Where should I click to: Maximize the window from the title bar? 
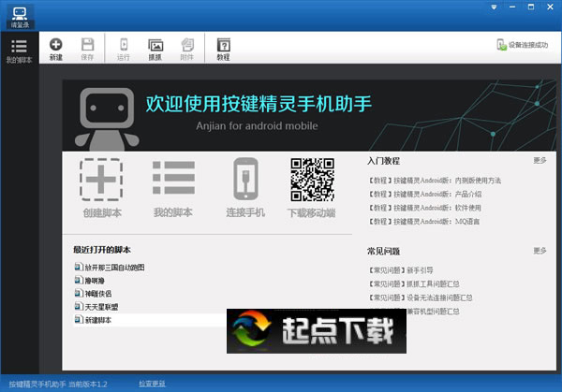pyautogui.click(x=531, y=7)
